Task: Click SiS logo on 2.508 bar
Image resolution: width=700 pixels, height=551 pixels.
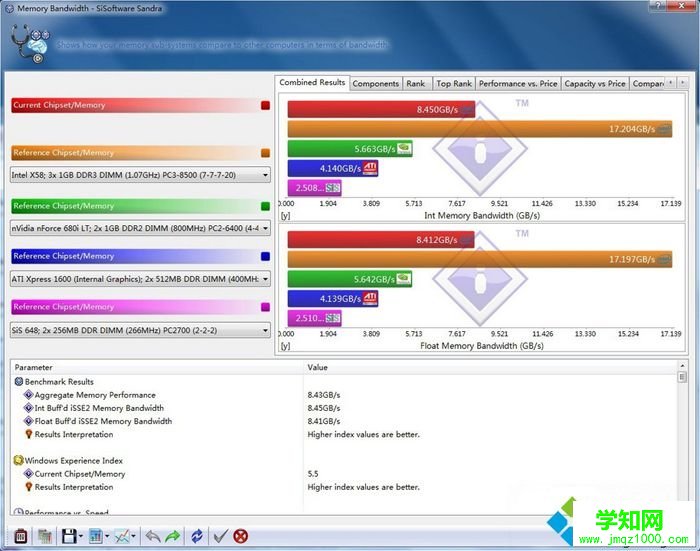Action: 333,188
